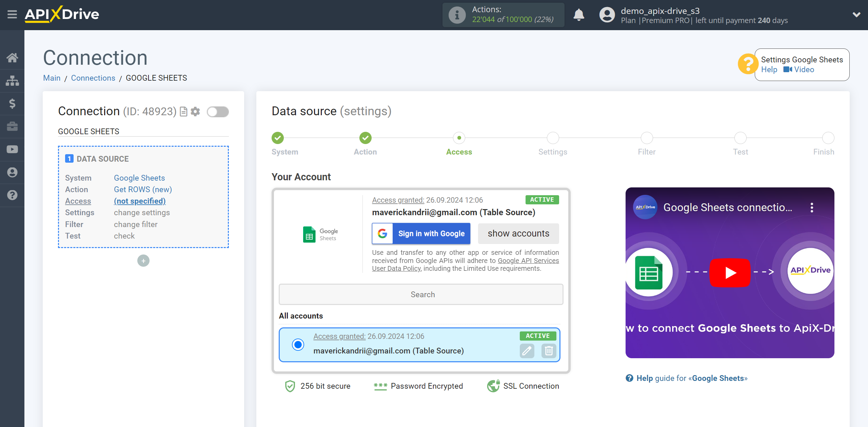The image size is (868, 427).
Task: Select the maverickandrii@gmail.com radio button
Action: [x=298, y=344]
